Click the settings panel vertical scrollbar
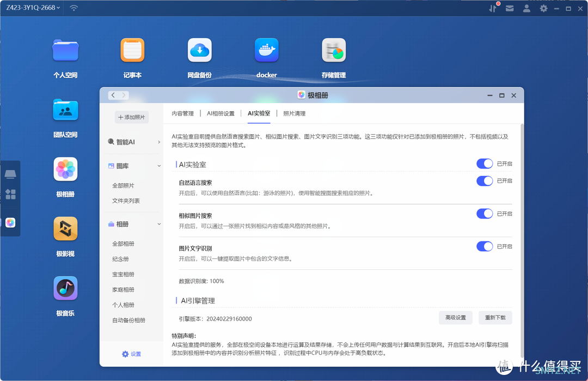 tap(522, 240)
